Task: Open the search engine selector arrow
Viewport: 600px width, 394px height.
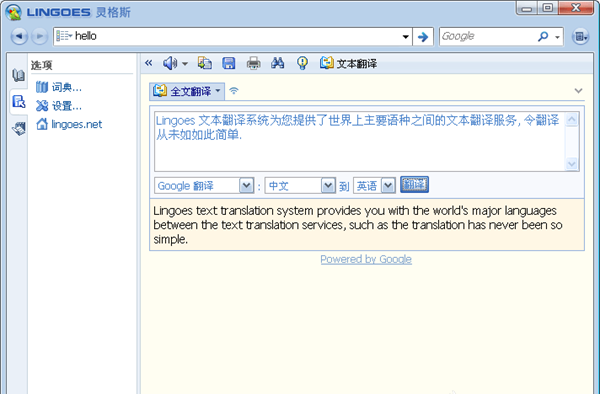Action: (x=557, y=37)
